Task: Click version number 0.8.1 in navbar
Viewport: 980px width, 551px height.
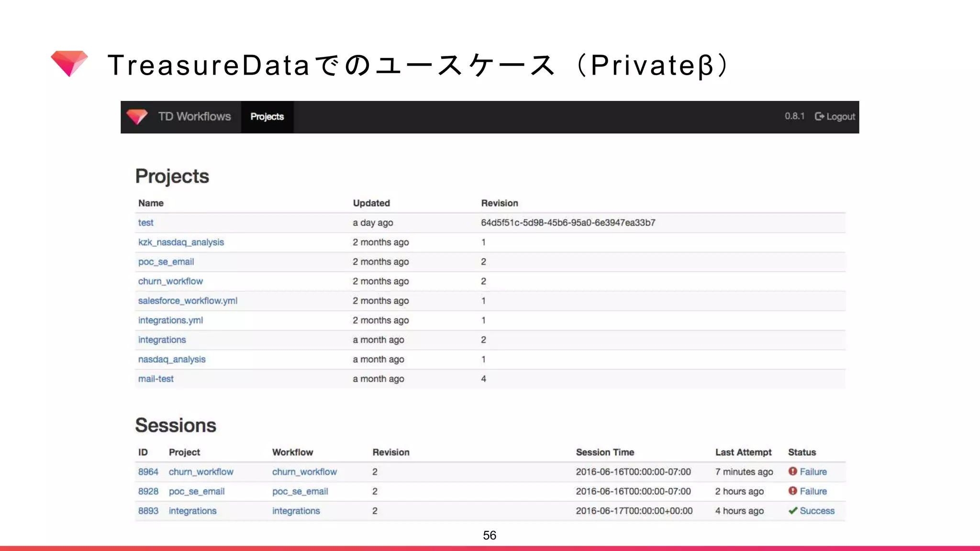Action: [794, 116]
